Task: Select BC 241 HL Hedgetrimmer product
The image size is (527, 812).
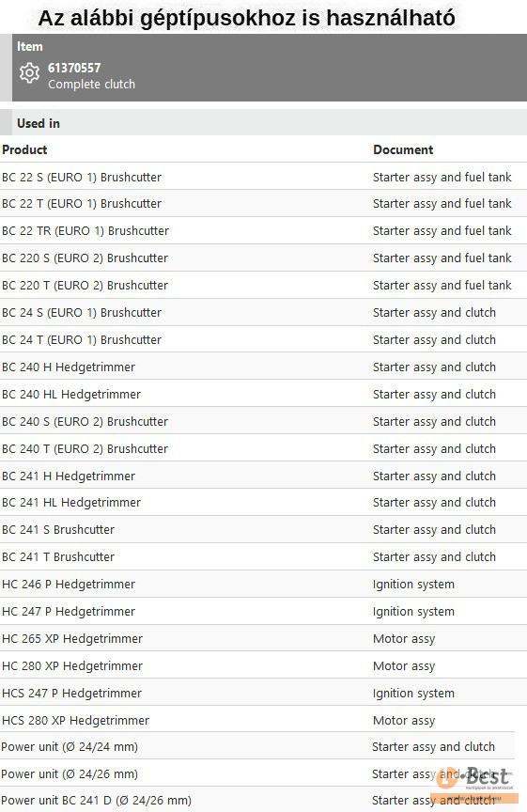Action: click(71, 502)
